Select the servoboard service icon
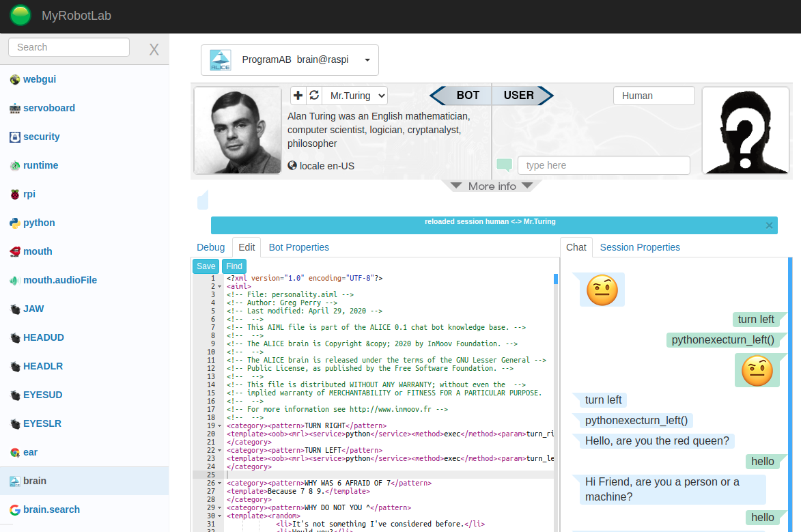 coord(15,109)
